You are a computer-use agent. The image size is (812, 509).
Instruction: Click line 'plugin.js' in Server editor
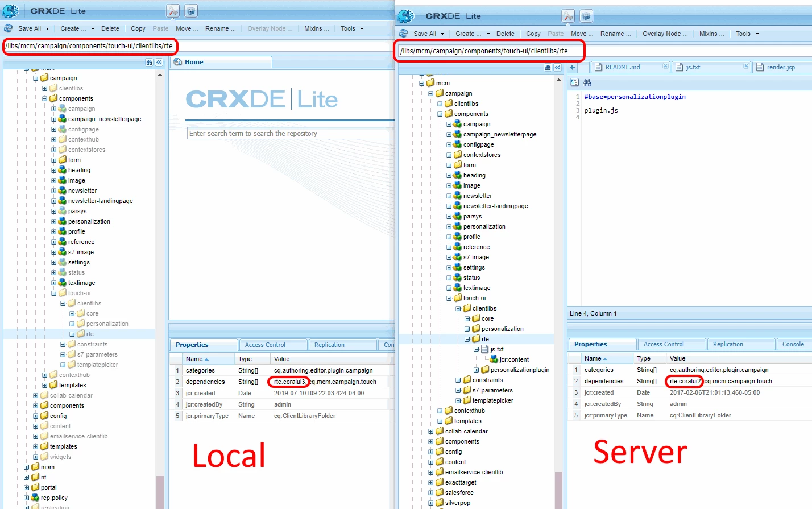600,110
